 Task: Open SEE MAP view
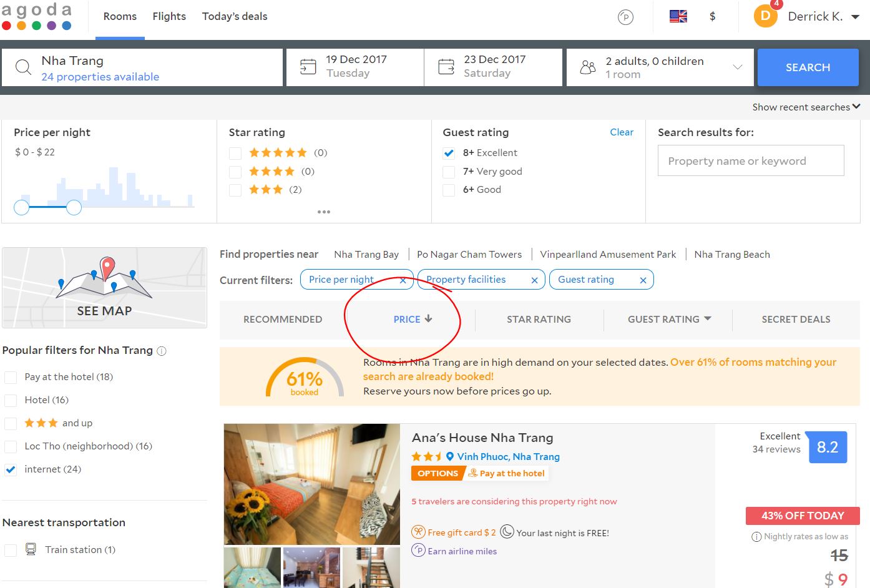pos(104,288)
